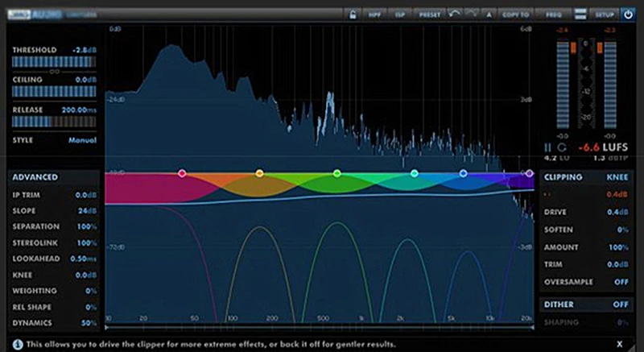
Task: Click the SLOPE value 24dB
Action: (x=88, y=211)
